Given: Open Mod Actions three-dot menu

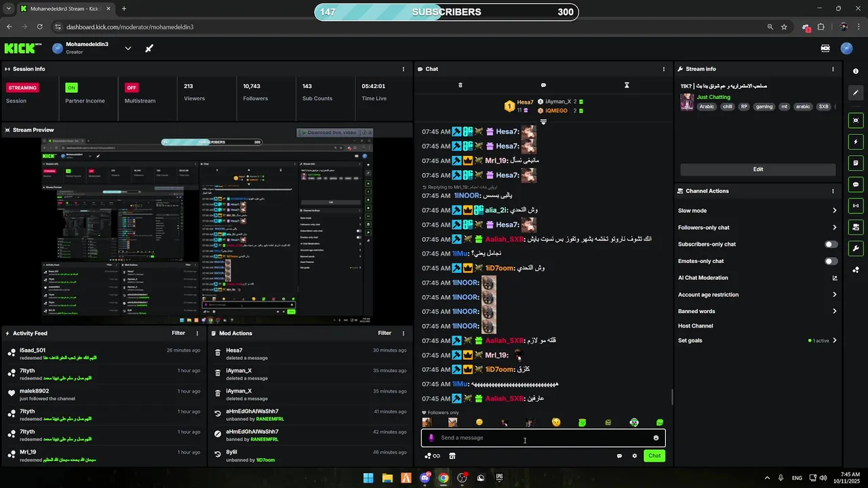Looking at the screenshot, I should [403, 333].
